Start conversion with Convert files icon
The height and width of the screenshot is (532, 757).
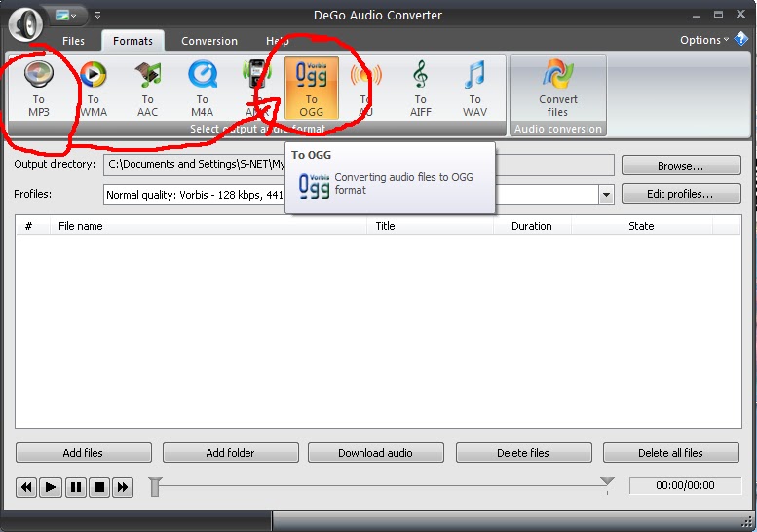[x=558, y=89]
